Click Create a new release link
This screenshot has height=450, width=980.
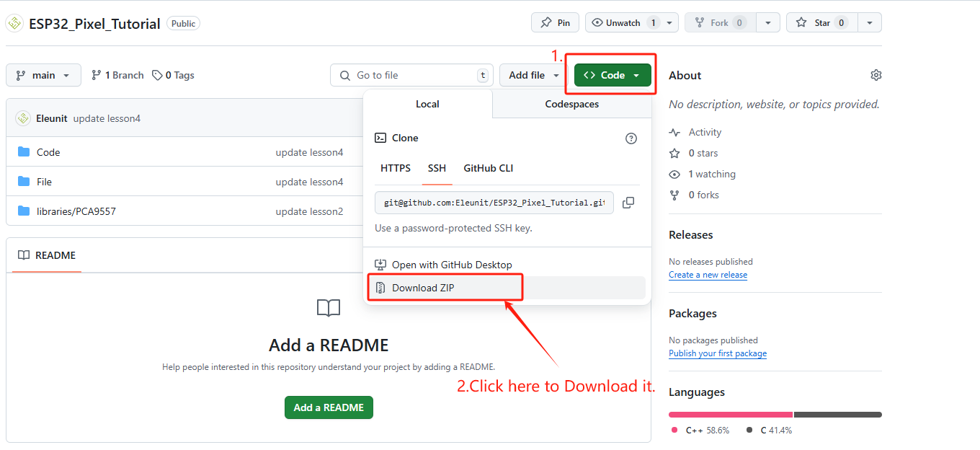(708, 275)
